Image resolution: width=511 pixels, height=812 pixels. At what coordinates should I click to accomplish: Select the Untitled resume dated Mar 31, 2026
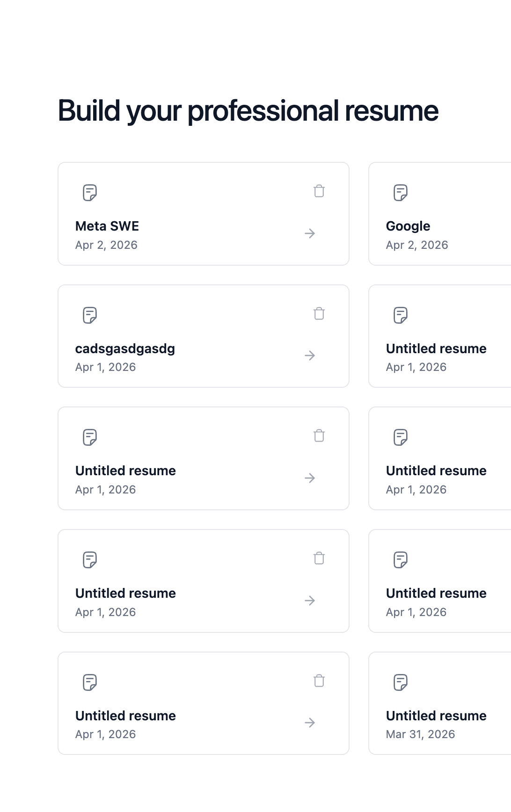tap(436, 716)
